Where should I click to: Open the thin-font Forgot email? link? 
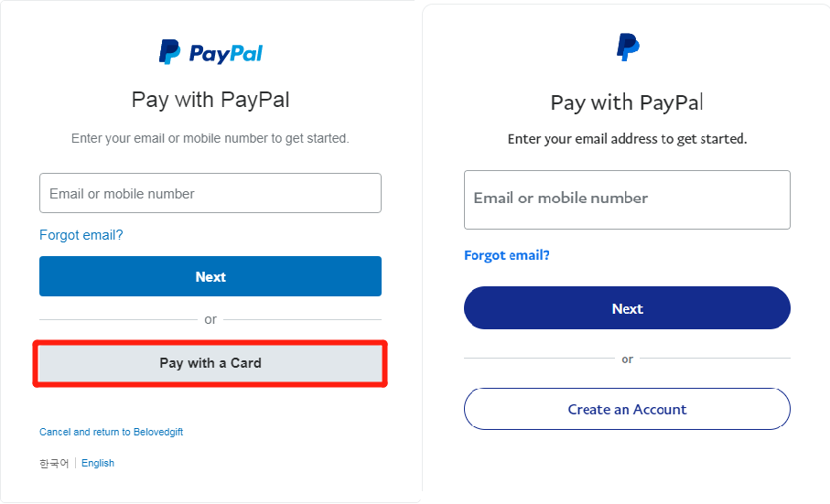(81, 235)
